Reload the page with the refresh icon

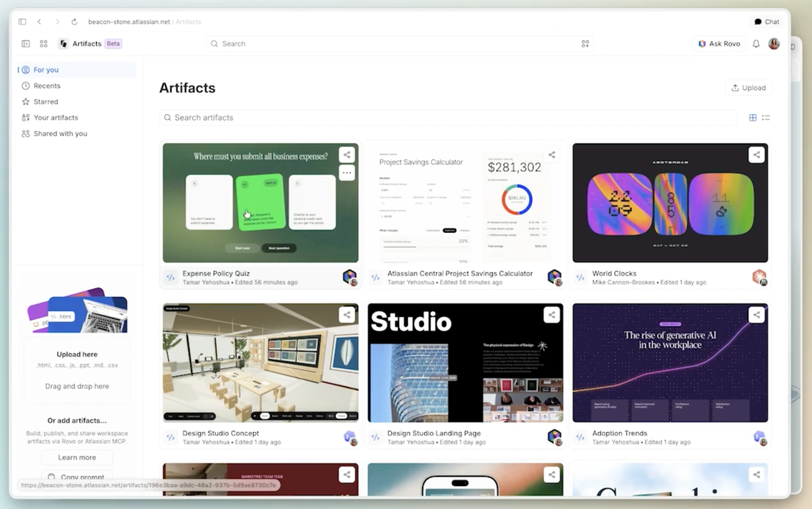click(x=75, y=22)
